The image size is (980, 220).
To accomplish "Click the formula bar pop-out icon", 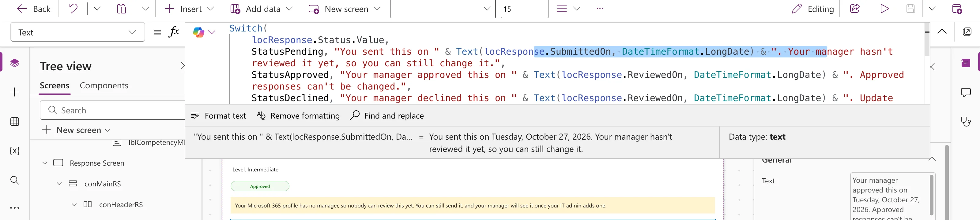I will point(967,31).
